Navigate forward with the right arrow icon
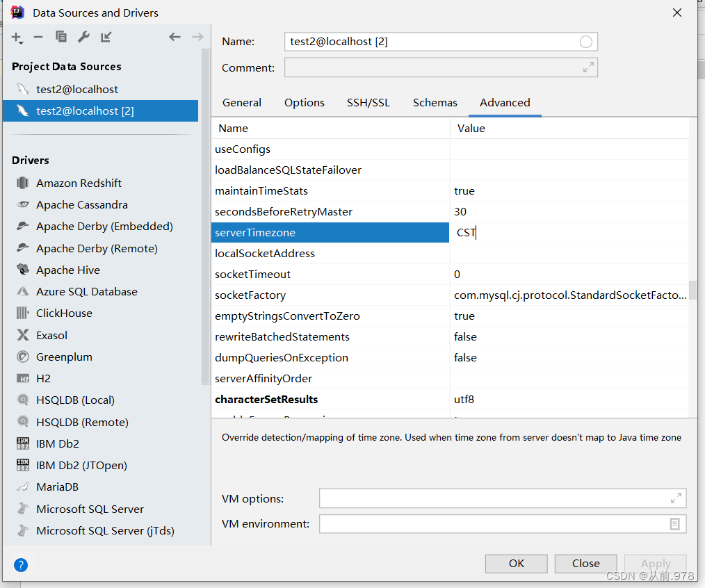 197,37
